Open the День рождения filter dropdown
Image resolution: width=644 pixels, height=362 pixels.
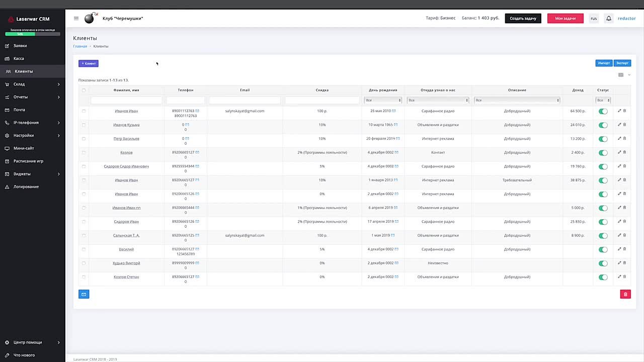pyautogui.click(x=383, y=100)
